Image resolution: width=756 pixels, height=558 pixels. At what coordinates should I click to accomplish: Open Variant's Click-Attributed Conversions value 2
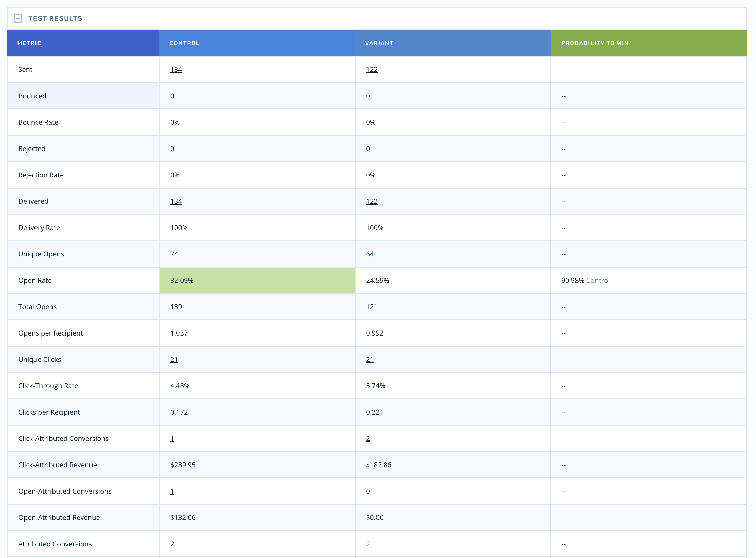coord(368,438)
